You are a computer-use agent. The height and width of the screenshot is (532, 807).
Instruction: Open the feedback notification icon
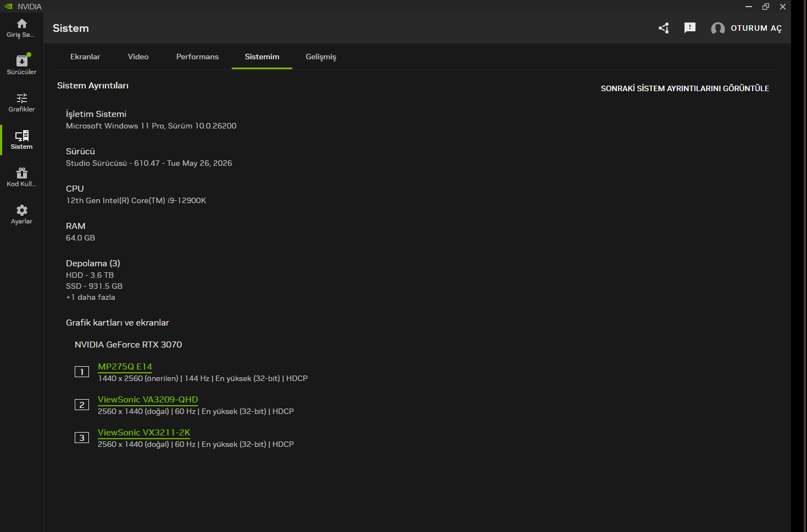coord(690,28)
